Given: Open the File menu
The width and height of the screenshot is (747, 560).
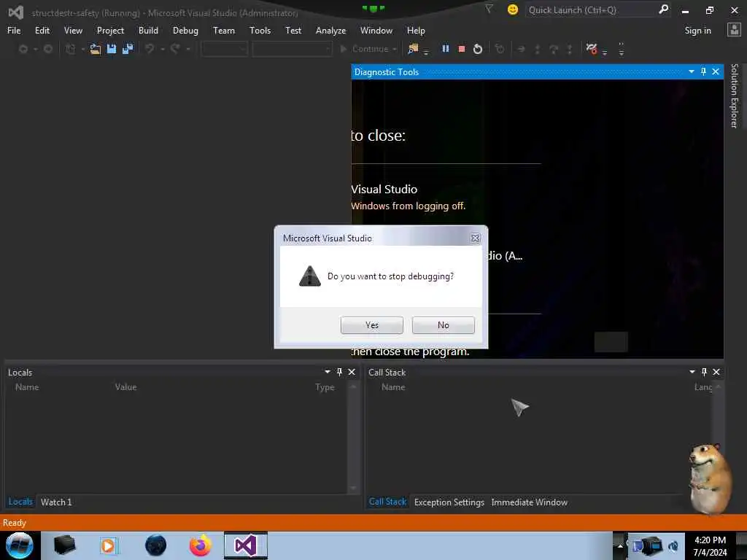Looking at the screenshot, I should coord(14,31).
